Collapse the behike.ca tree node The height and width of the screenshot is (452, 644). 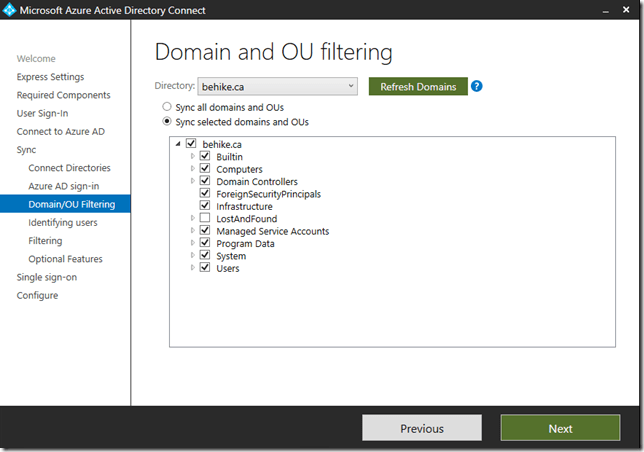178,145
